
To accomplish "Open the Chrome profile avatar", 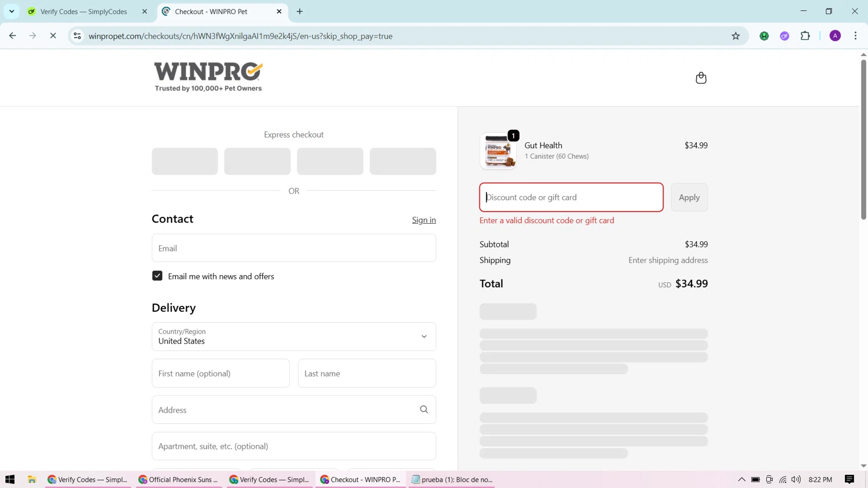I will [x=835, y=36].
